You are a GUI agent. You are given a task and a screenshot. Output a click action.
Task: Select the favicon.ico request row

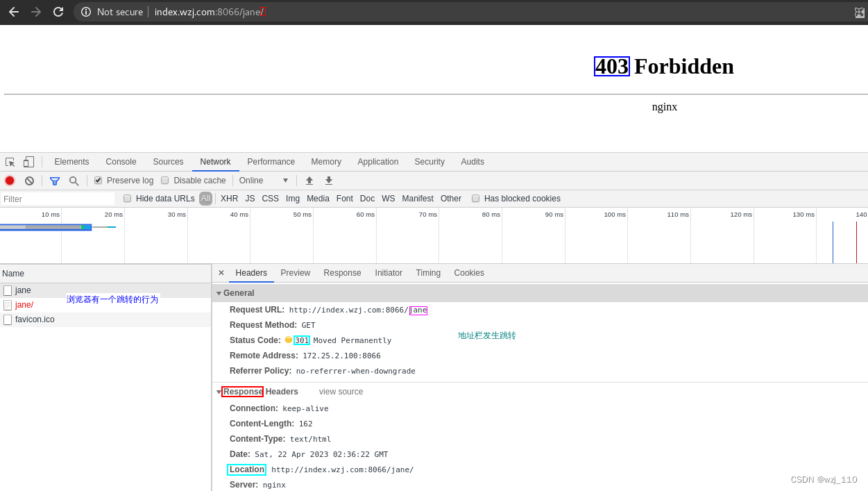[105, 319]
